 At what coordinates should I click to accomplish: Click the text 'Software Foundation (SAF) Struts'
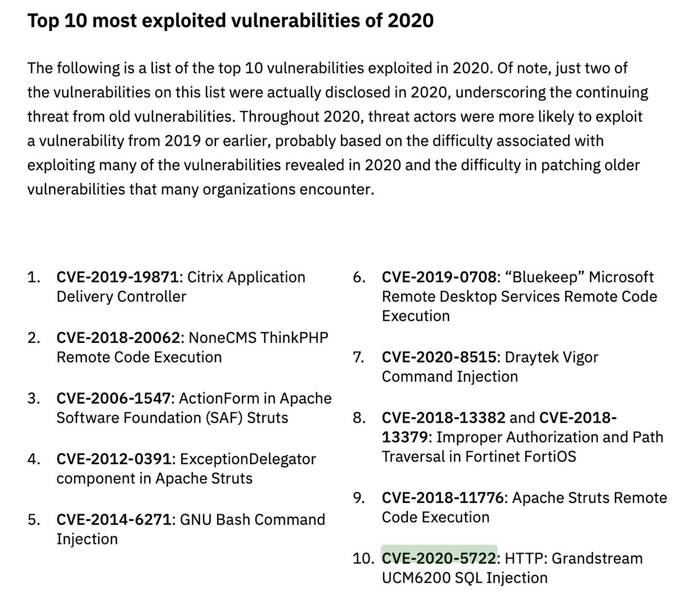pyautogui.click(x=172, y=418)
